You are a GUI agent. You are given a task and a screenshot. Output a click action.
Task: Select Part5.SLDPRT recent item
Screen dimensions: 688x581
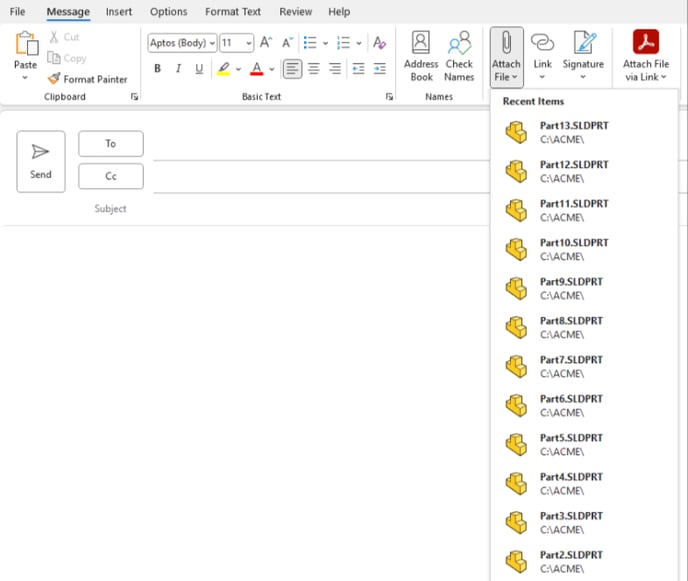584,445
